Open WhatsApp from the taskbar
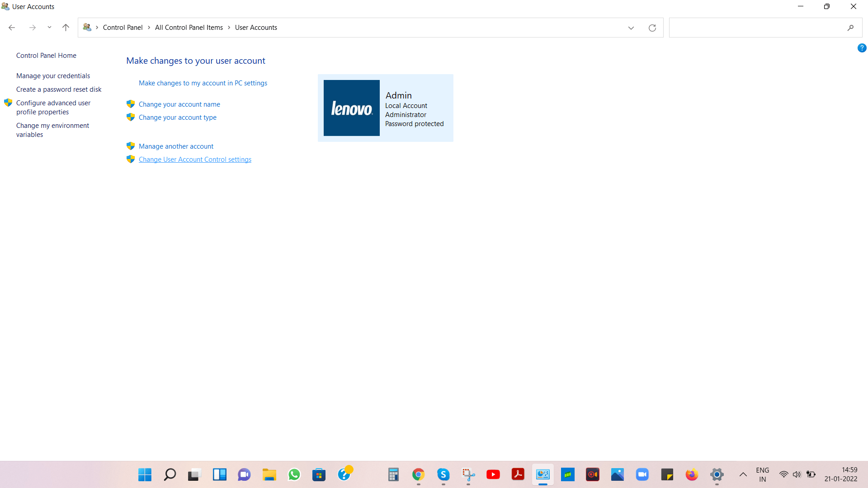868x488 pixels. click(294, 474)
